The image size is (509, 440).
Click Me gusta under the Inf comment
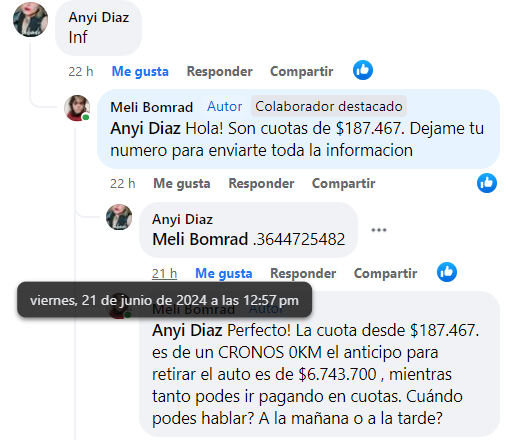(140, 71)
